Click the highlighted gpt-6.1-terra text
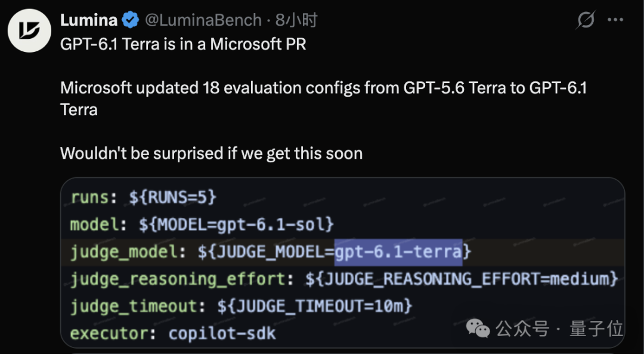Image resolution: width=644 pixels, height=354 pixels. click(398, 252)
